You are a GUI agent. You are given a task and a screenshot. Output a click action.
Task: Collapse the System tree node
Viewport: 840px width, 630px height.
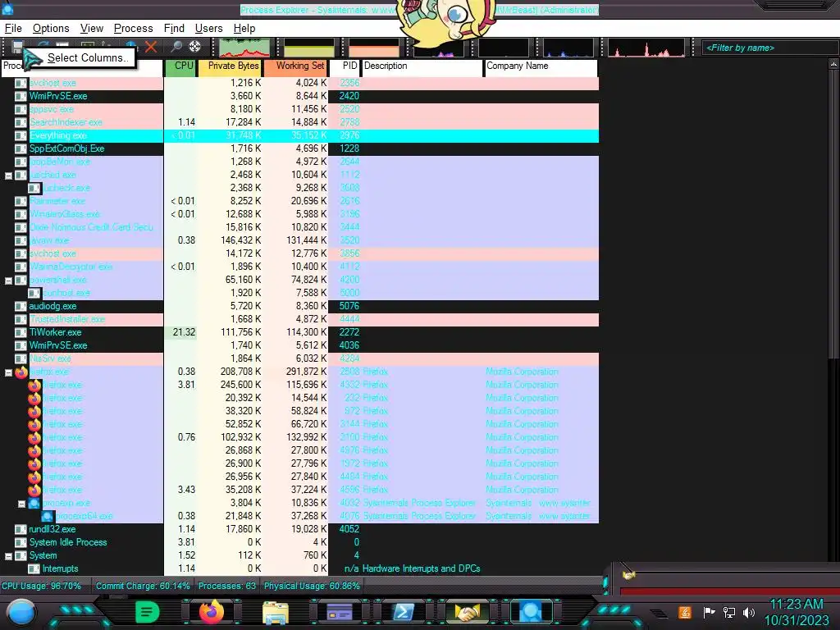(8, 556)
